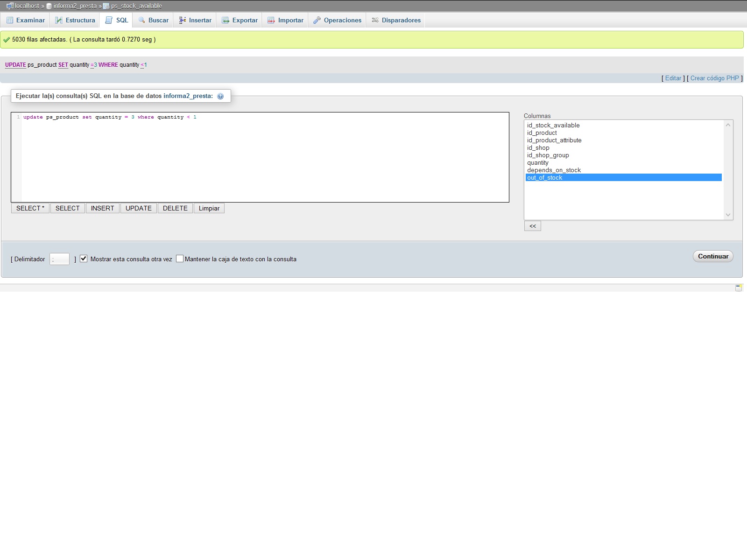747x560 pixels.
Task: Click informa2_presta link in the query legend
Action: point(188,96)
